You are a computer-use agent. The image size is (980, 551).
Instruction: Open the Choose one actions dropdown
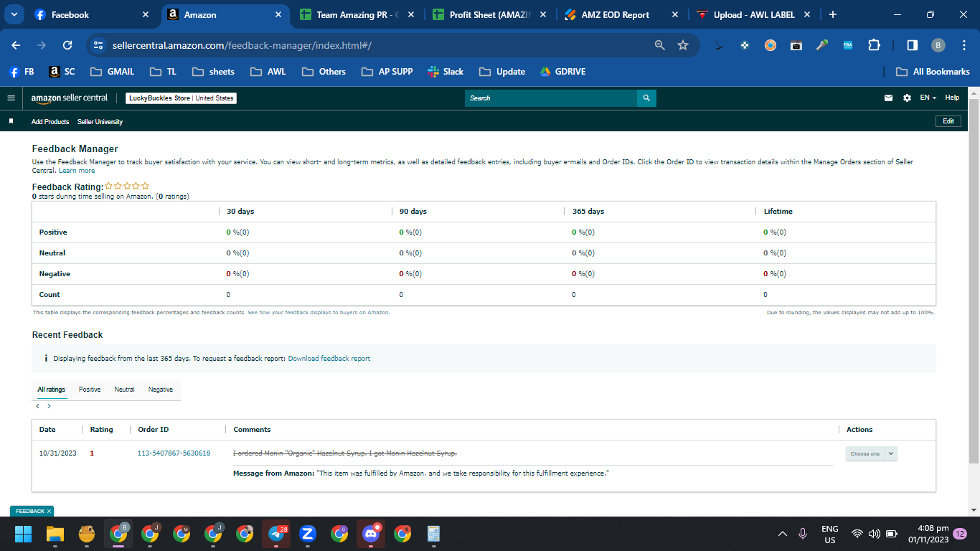click(x=871, y=453)
